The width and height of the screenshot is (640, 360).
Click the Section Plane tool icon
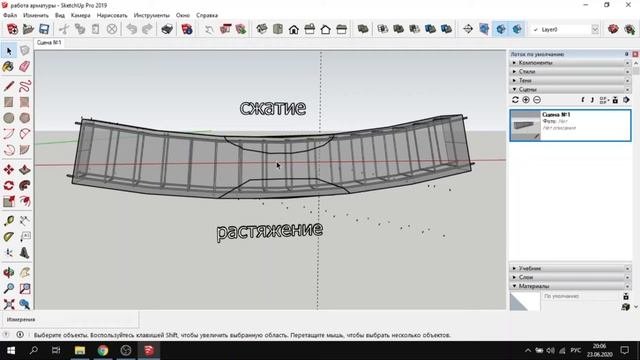pos(468,29)
